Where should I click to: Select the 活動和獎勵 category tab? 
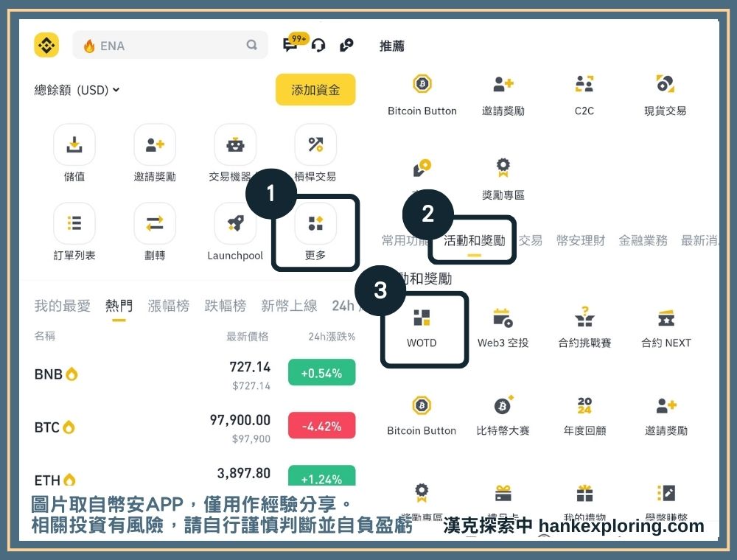474,240
